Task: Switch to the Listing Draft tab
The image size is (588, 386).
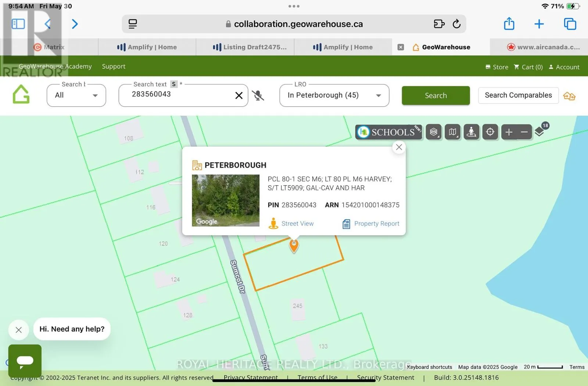Action: pos(250,47)
